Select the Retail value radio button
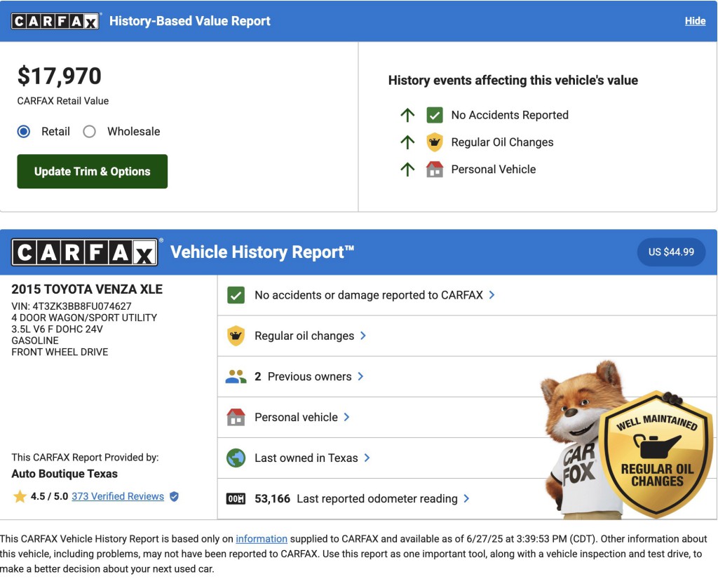The width and height of the screenshot is (718, 588). pyautogui.click(x=24, y=132)
